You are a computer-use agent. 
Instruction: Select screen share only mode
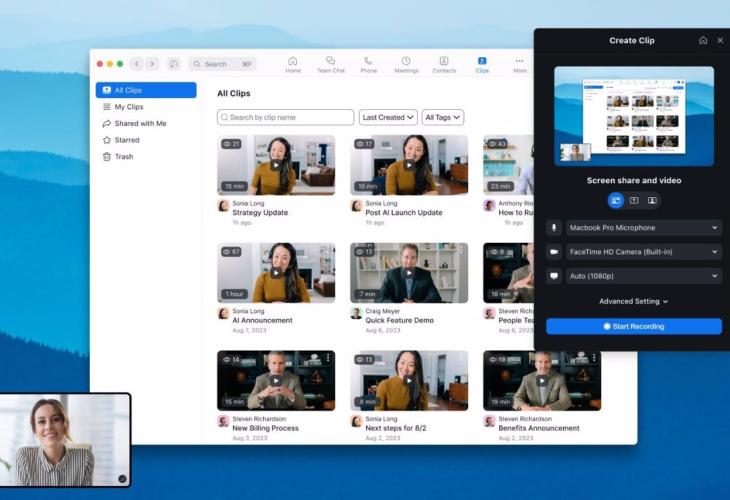click(x=634, y=200)
